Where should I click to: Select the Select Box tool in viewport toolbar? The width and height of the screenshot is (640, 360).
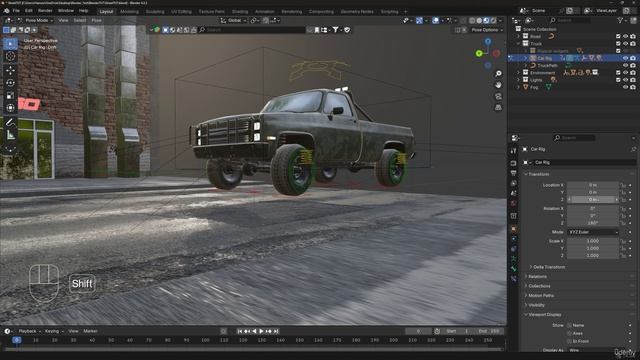(10, 44)
